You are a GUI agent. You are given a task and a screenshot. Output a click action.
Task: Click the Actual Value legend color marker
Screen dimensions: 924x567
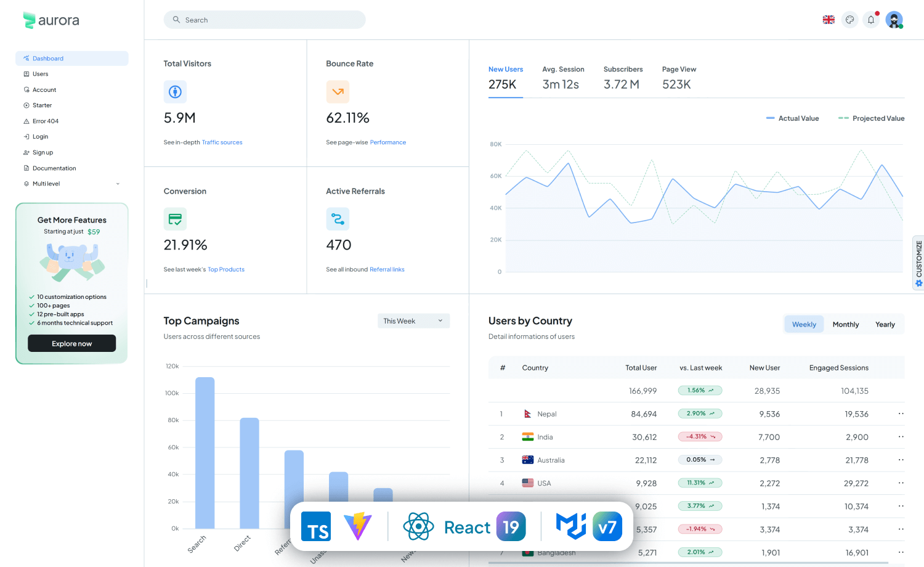[x=771, y=118]
